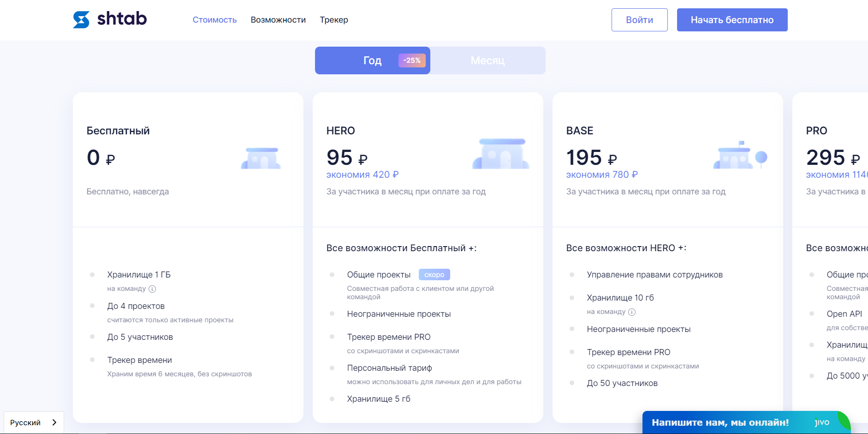Click the скоро badge by Общие проекты
This screenshot has width=868, height=434.
pyautogui.click(x=434, y=275)
